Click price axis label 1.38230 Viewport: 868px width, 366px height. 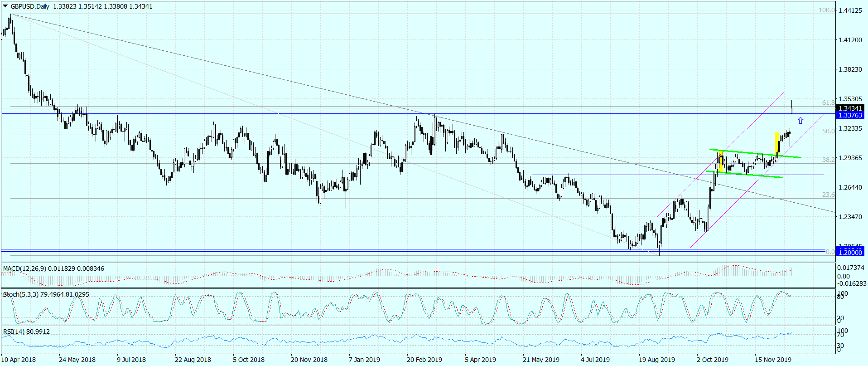850,69
